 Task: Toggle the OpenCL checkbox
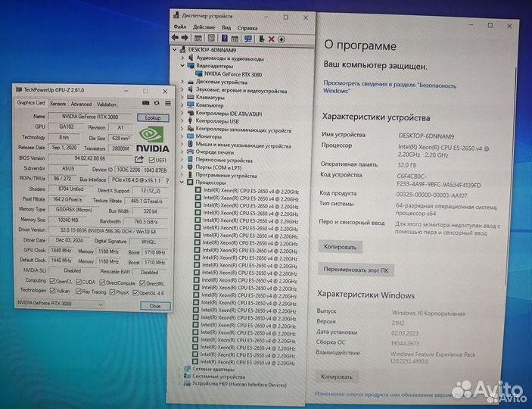(x=52, y=281)
